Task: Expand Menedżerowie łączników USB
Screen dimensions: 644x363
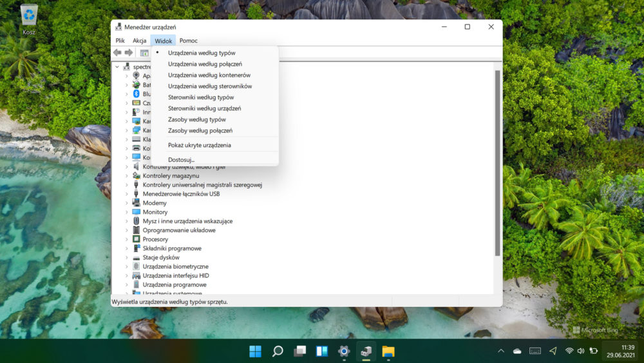Action: click(126, 194)
